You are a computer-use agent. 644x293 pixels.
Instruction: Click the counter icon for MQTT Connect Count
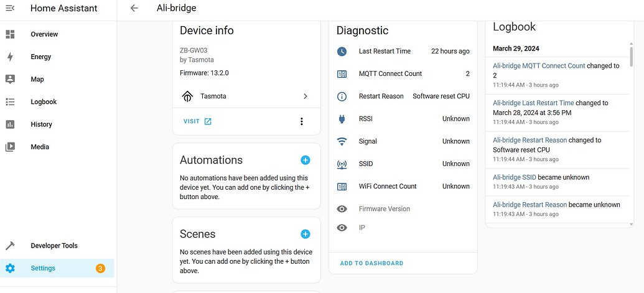pyautogui.click(x=342, y=74)
